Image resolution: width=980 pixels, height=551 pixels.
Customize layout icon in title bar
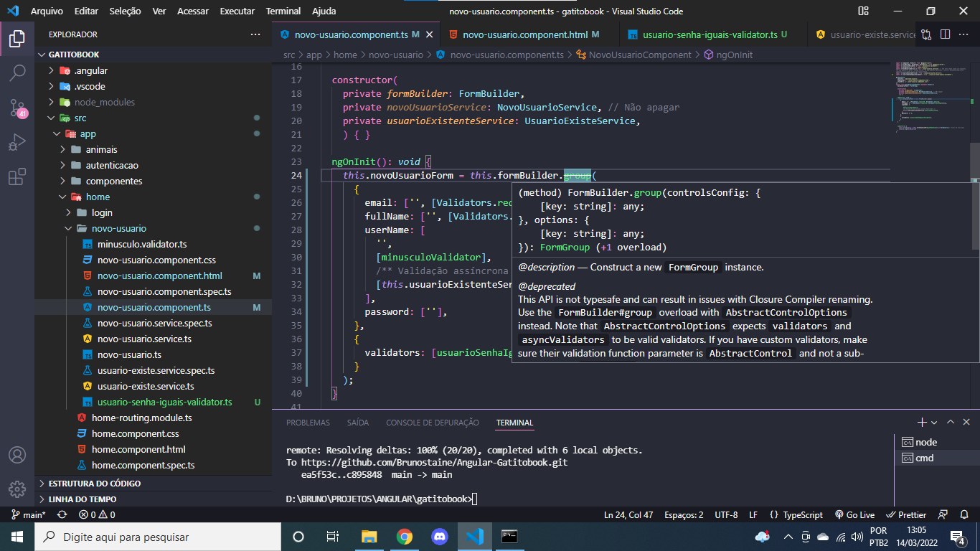pos(863,11)
